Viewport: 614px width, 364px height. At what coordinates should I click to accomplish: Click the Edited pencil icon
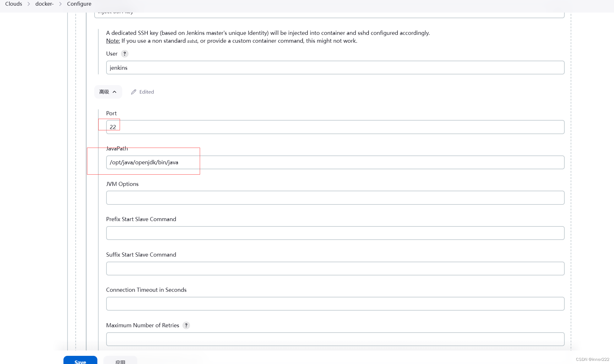tap(134, 92)
